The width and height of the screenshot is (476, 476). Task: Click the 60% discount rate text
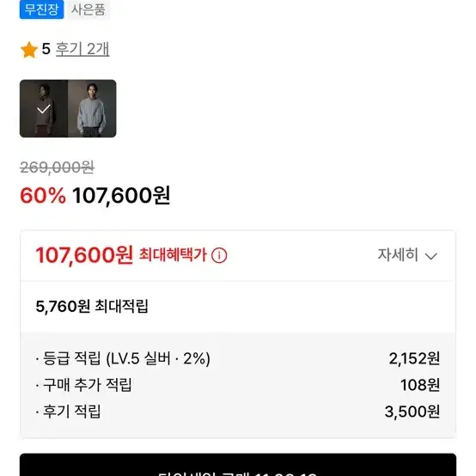43,195
